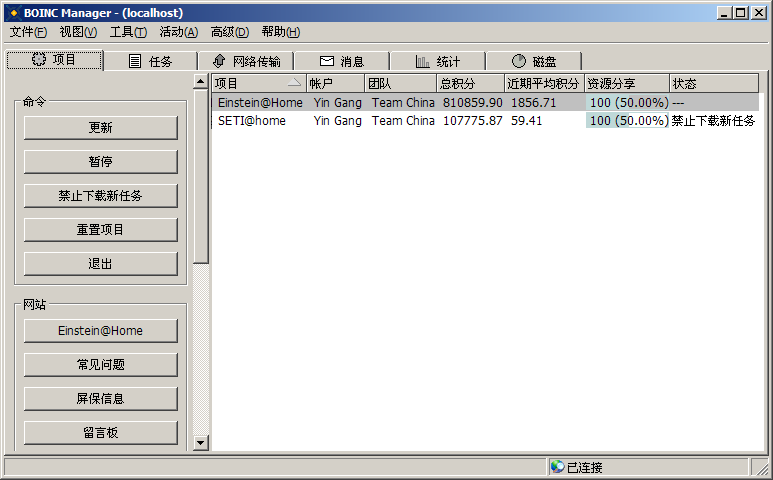
Task: Click the 更新 button
Action: coord(101,128)
